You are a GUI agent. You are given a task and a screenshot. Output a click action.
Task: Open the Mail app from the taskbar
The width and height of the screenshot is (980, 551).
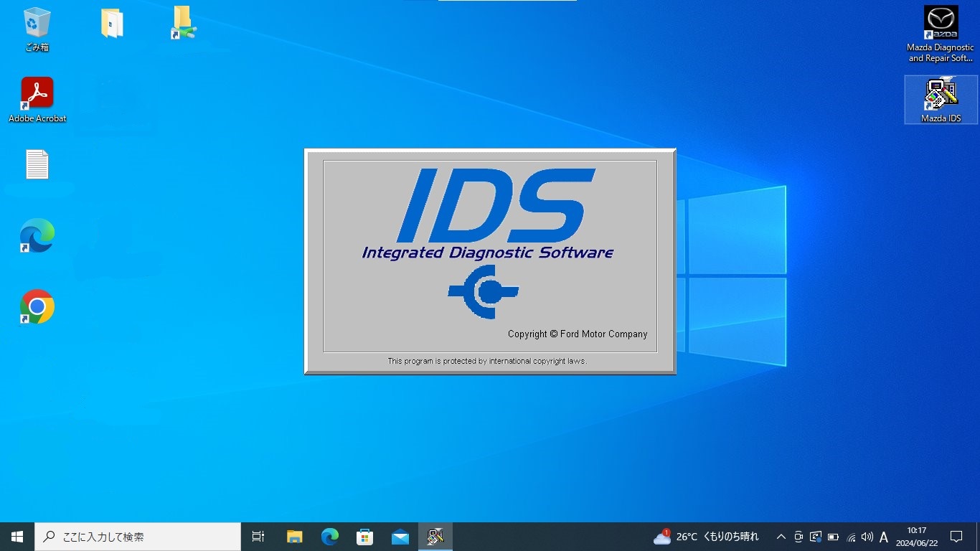click(x=400, y=537)
